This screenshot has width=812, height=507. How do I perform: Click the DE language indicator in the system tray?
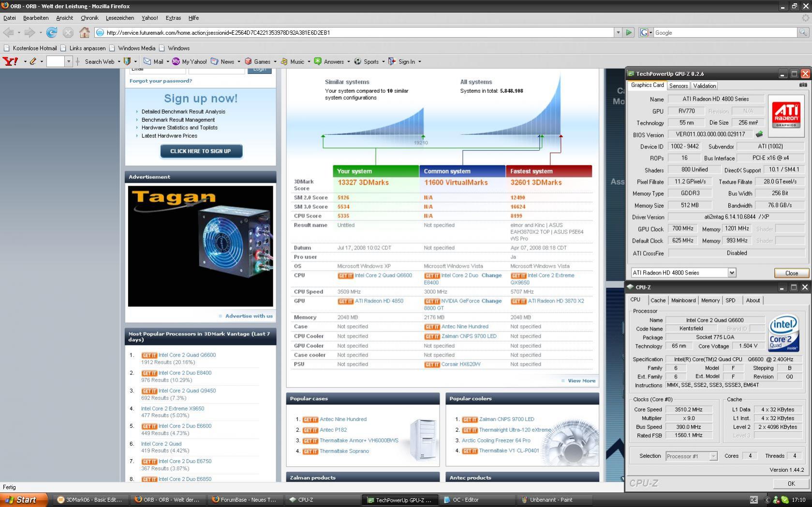[x=753, y=500]
